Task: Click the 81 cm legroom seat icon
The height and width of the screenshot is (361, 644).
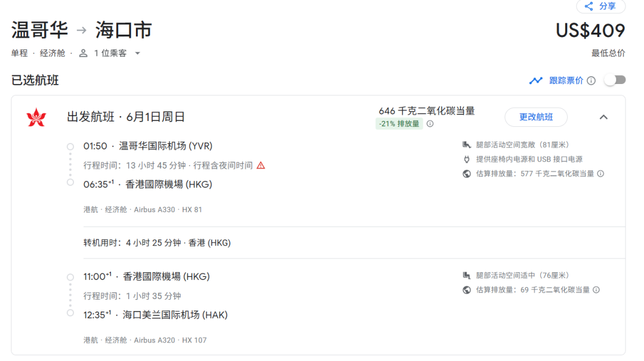Action: pyautogui.click(x=467, y=145)
